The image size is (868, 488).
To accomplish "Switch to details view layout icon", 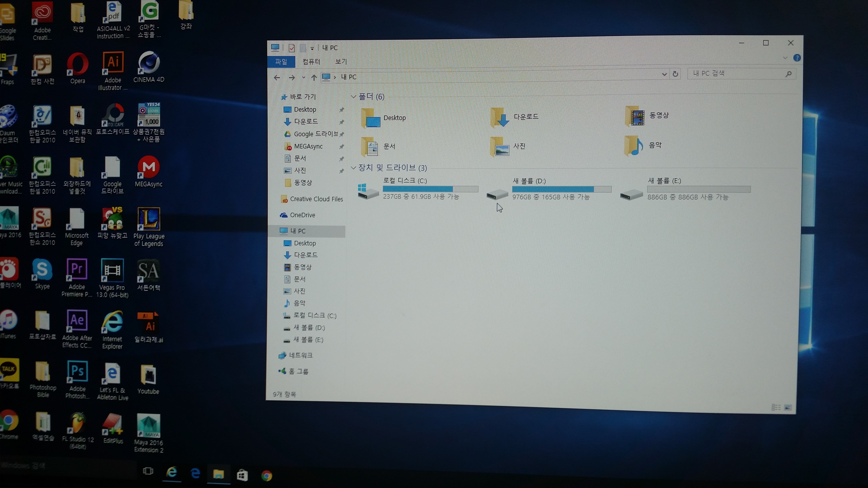I will coord(776,407).
